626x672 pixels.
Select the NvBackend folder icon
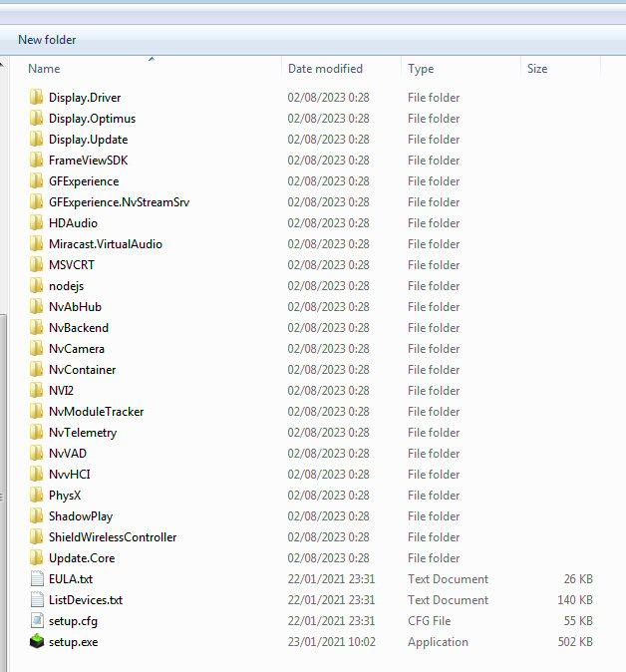coord(37,328)
